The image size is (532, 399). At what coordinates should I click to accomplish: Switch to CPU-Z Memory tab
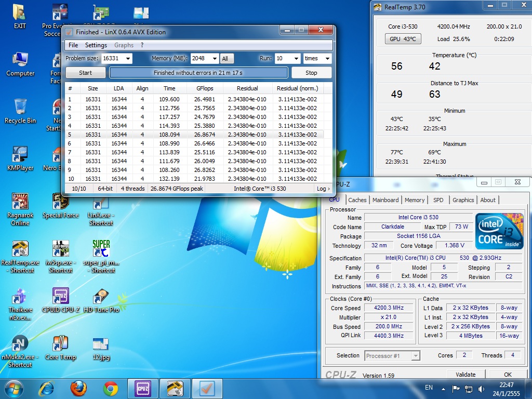tap(414, 200)
